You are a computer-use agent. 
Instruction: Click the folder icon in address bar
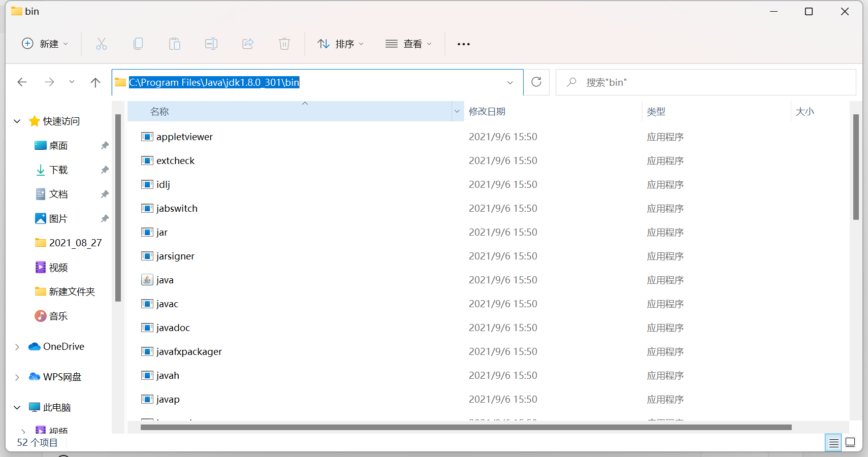(x=120, y=82)
